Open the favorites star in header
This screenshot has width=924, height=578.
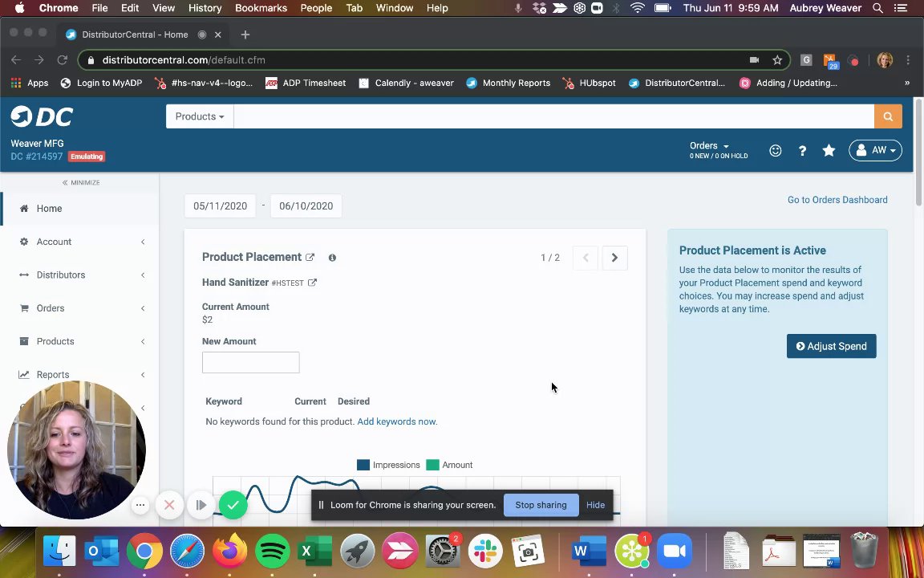coord(829,150)
